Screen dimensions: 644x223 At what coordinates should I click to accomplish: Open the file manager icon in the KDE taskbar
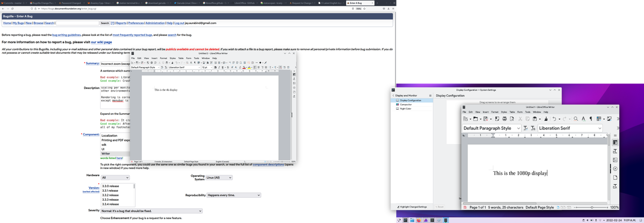pyautogui.click(x=412, y=220)
